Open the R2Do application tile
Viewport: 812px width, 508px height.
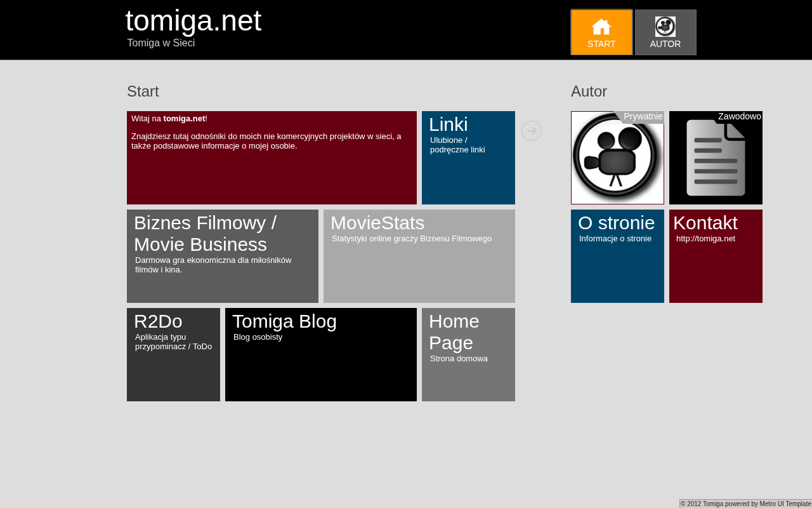173,354
